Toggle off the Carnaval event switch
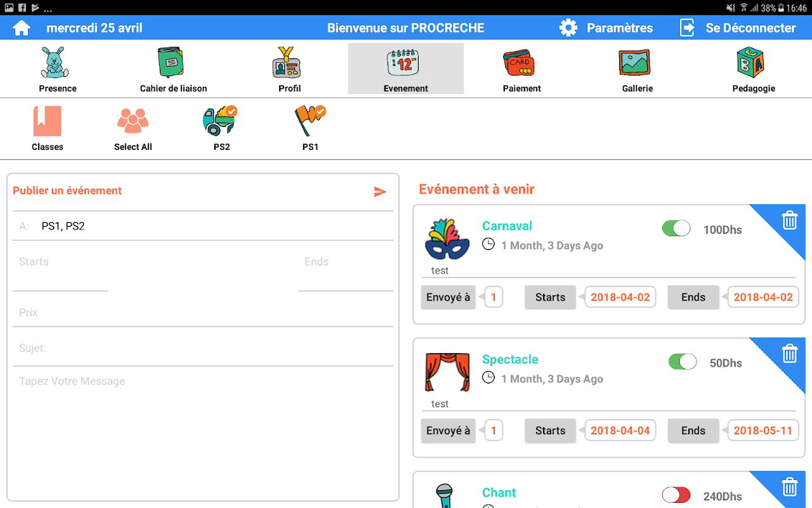Viewport: 812px width, 508px height. [x=676, y=229]
